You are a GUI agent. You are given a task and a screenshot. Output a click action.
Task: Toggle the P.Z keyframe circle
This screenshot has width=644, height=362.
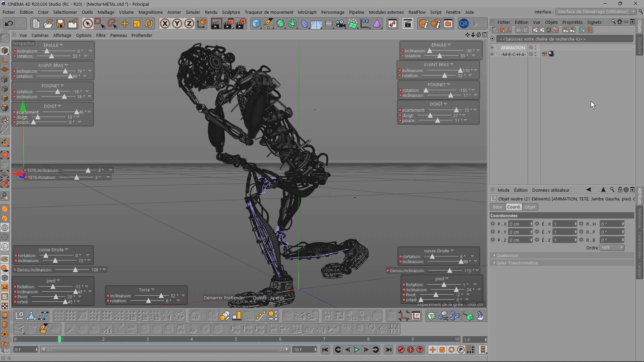pyautogui.click(x=493, y=240)
